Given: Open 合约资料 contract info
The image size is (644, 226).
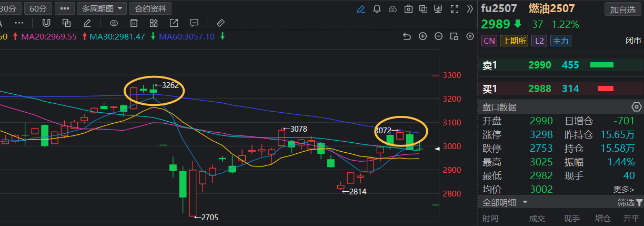Looking at the screenshot, I should (150, 8).
